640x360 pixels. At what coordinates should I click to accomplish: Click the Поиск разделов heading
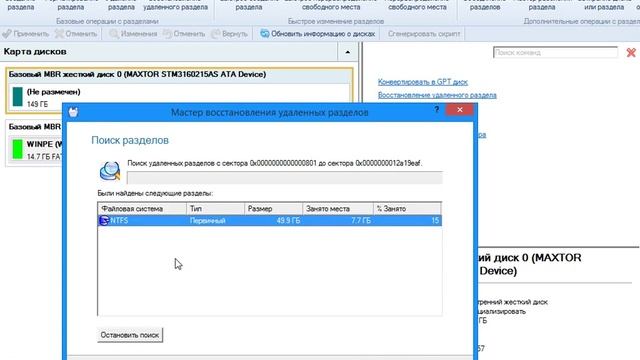[x=130, y=140]
